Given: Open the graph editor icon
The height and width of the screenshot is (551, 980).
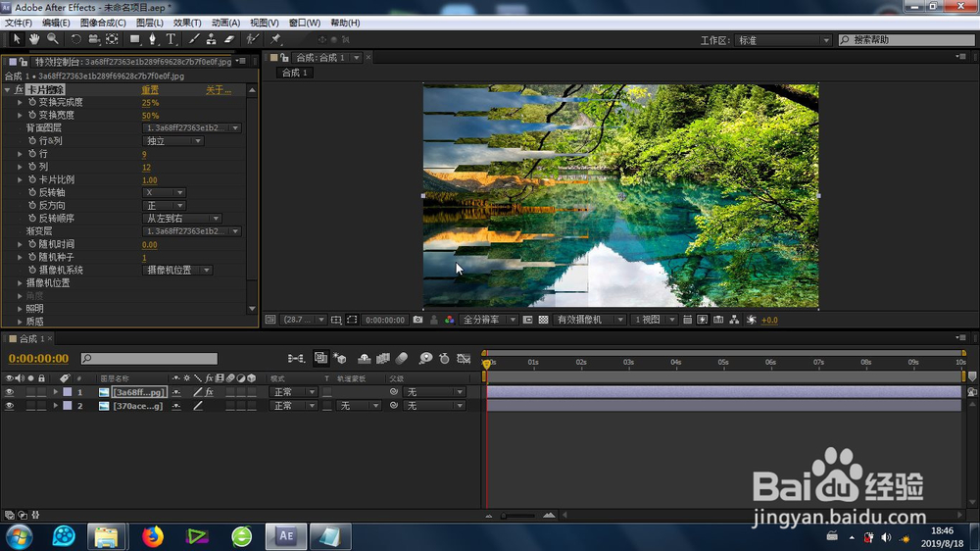Looking at the screenshot, I should pos(464,359).
